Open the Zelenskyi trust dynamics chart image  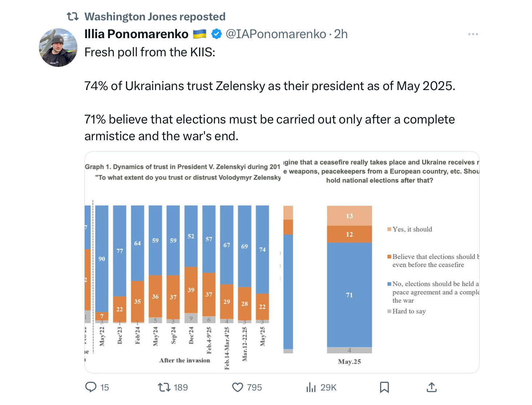[183, 262]
